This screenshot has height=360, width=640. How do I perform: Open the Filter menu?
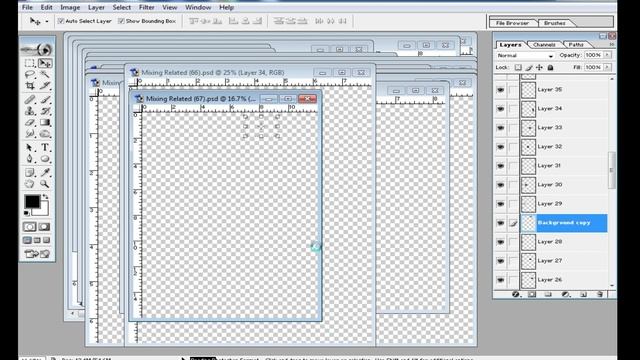[147, 7]
